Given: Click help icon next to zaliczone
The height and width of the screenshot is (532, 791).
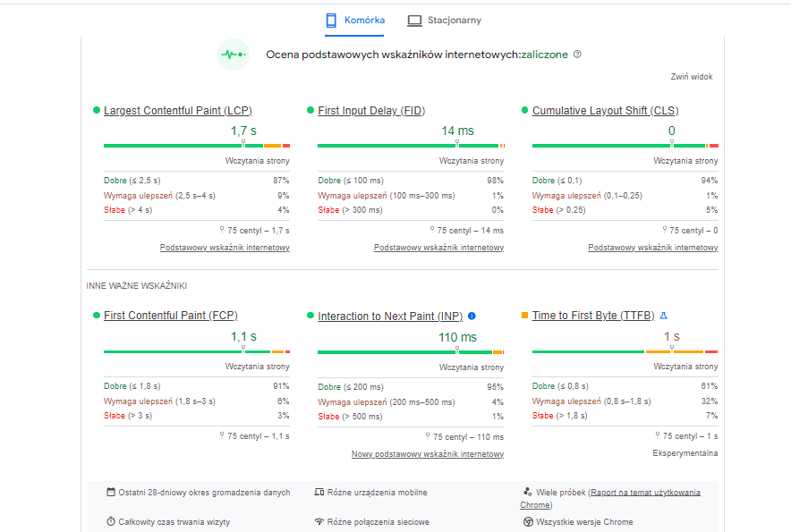Looking at the screenshot, I should pyautogui.click(x=577, y=55).
